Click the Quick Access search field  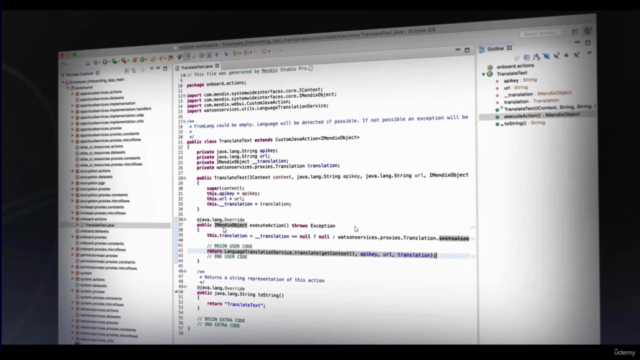point(540,33)
